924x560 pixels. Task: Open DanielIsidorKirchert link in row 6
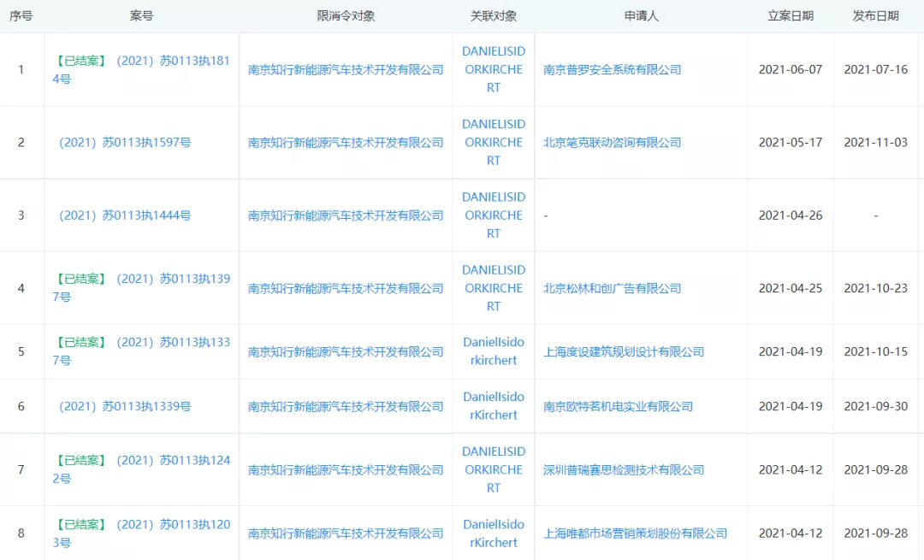pos(494,406)
